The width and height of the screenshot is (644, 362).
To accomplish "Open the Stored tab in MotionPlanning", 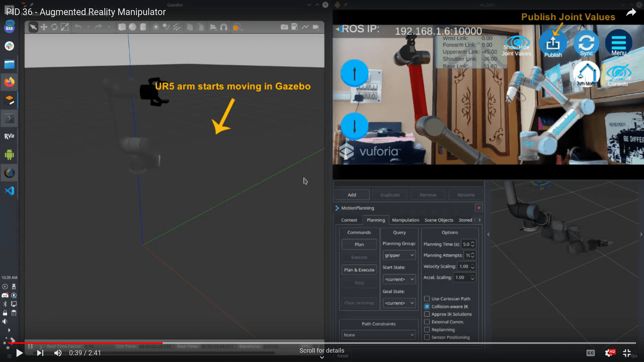I will tap(466, 220).
